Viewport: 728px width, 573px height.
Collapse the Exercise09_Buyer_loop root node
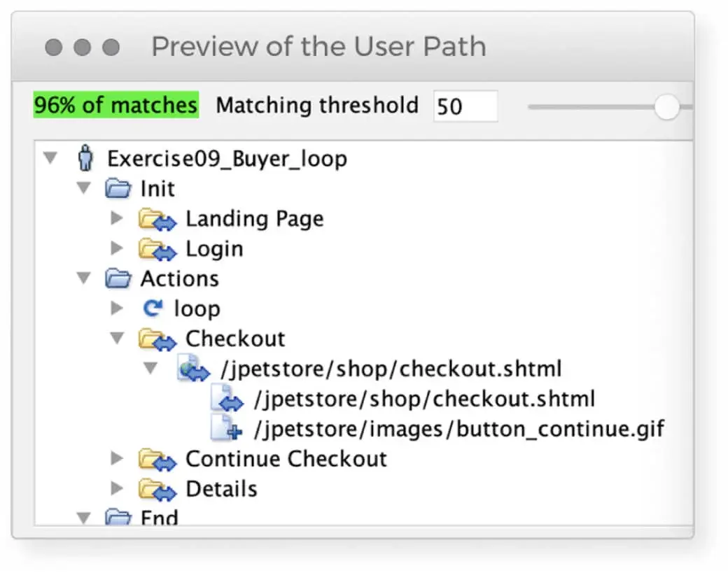click(50, 159)
